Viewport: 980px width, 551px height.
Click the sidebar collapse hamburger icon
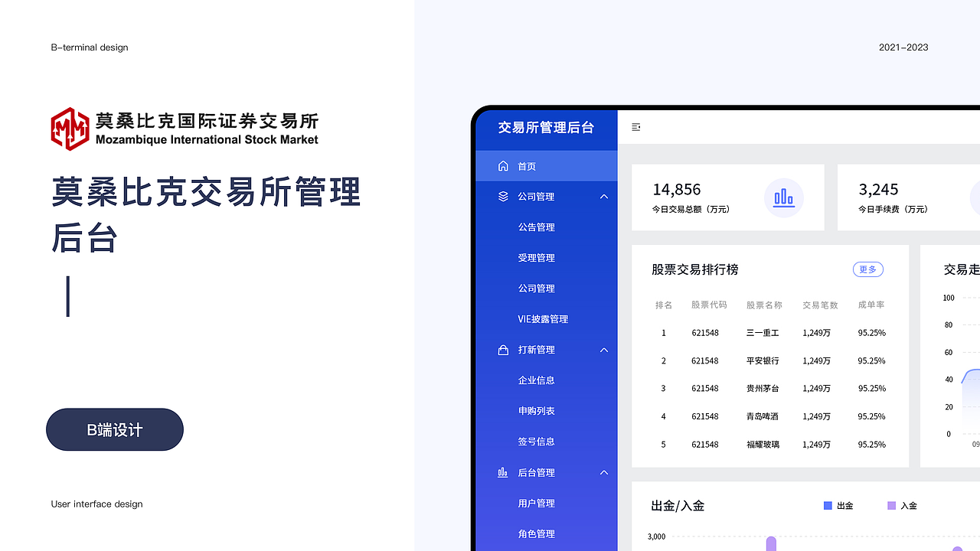tap(635, 127)
